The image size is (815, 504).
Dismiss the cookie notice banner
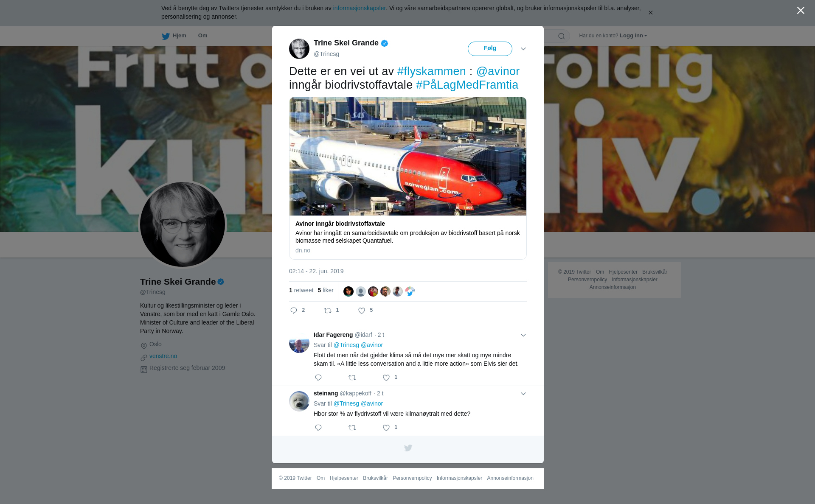(x=650, y=13)
